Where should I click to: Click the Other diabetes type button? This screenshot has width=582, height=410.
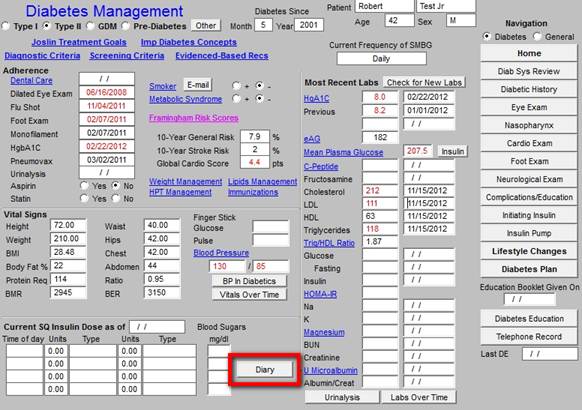pos(206,26)
